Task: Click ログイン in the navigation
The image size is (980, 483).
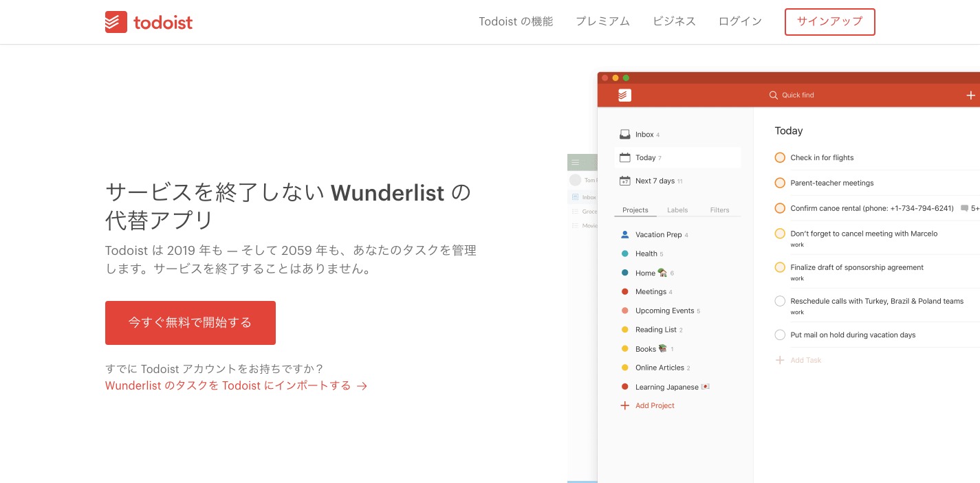Action: click(740, 21)
